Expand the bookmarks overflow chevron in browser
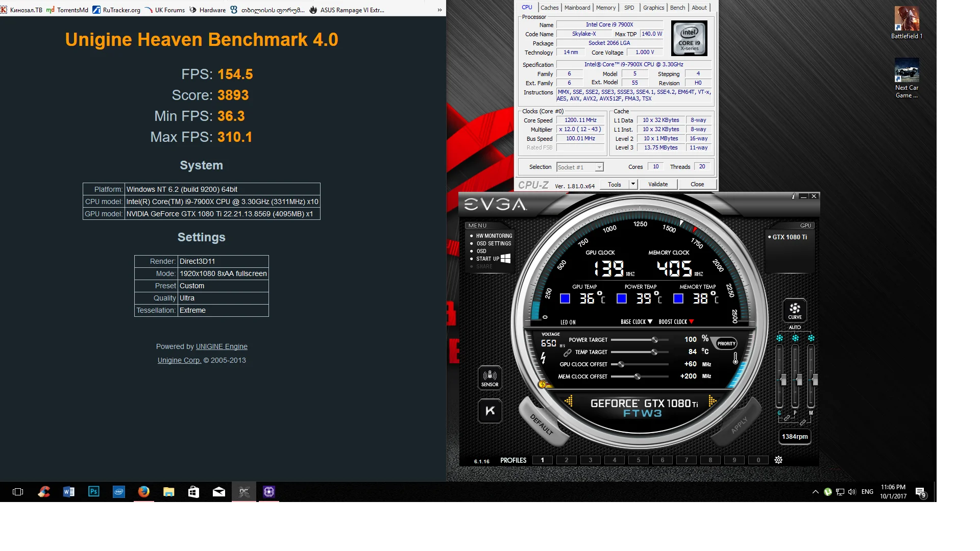This screenshot has width=980, height=551. coord(439,10)
